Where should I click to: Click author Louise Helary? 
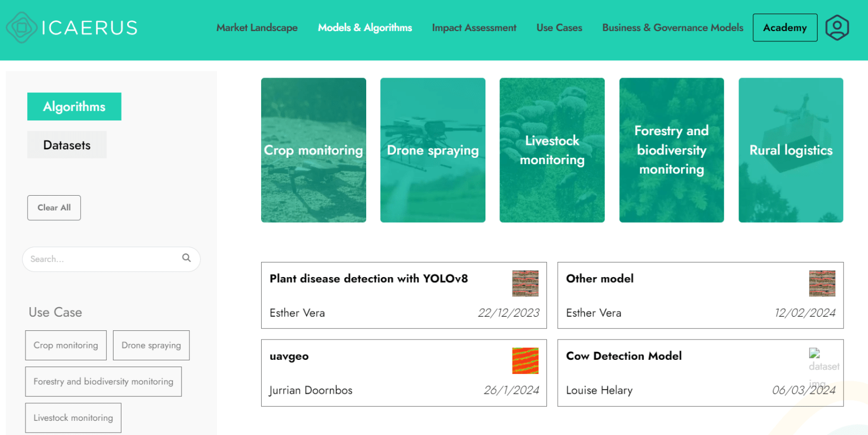click(599, 390)
